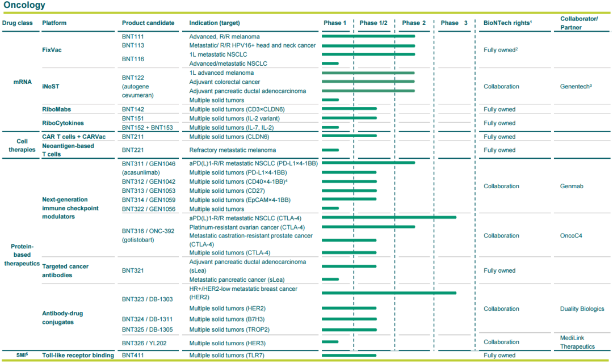Click the MediLink Therapeutics partner name
This screenshot has height=364, width=613.
(577, 342)
